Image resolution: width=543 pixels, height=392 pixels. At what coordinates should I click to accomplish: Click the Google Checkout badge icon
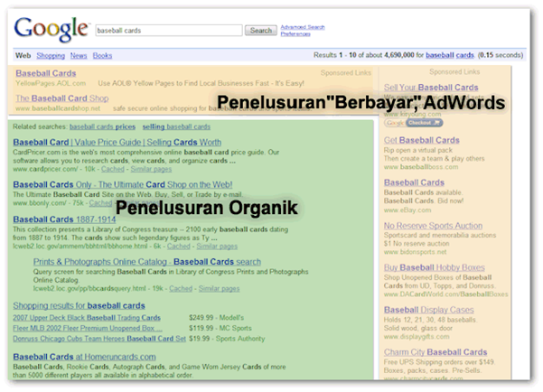(x=414, y=123)
